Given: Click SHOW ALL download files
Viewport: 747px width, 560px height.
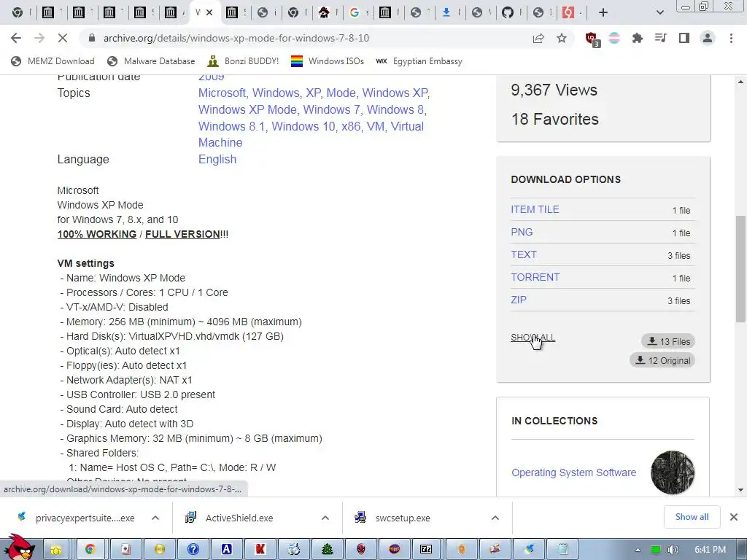Looking at the screenshot, I should coord(533,337).
